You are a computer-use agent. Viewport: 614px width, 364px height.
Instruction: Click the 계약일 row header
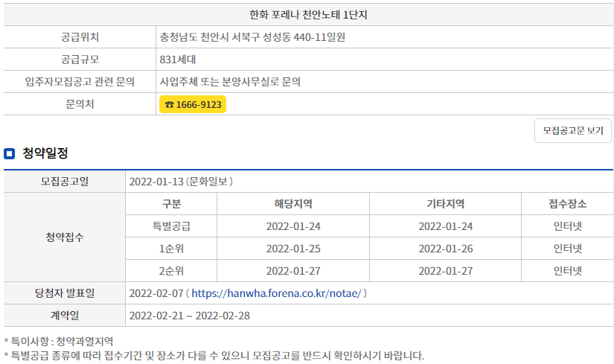65,316
